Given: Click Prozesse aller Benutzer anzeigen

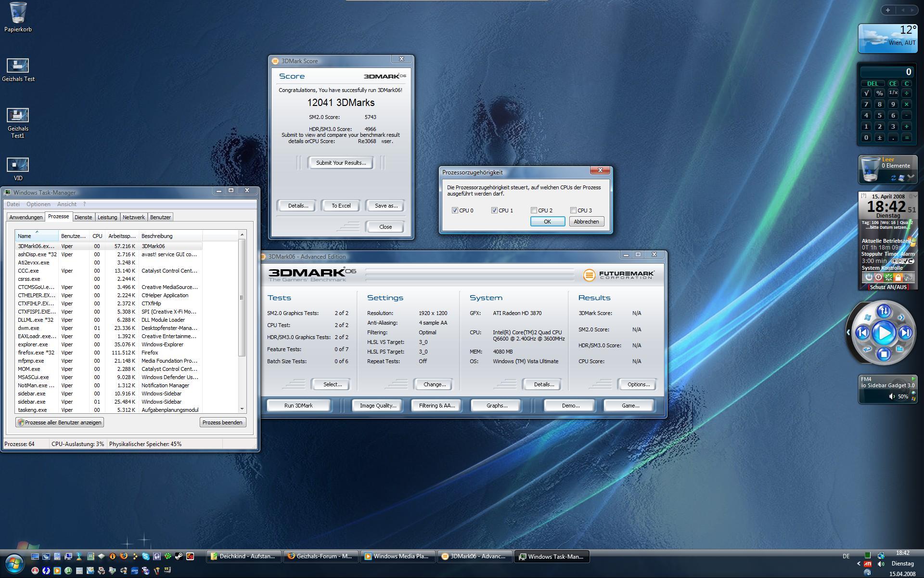Looking at the screenshot, I should coord(60,422).
